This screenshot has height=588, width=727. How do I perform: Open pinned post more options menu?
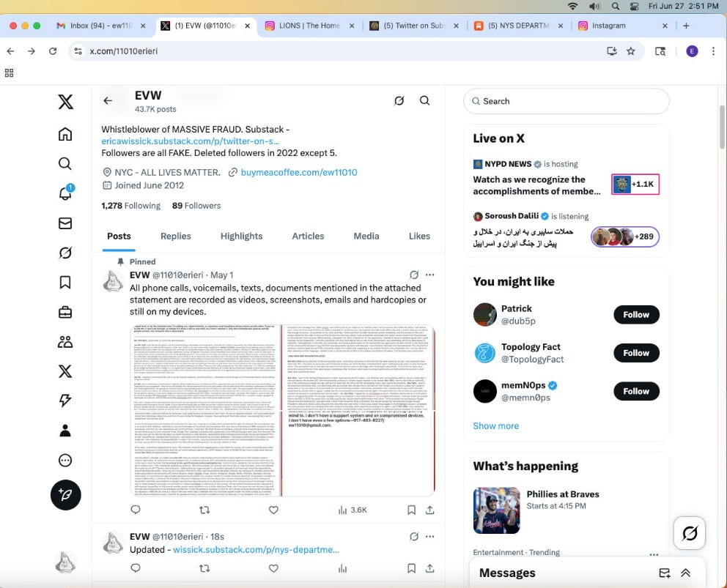coord(429,275)
